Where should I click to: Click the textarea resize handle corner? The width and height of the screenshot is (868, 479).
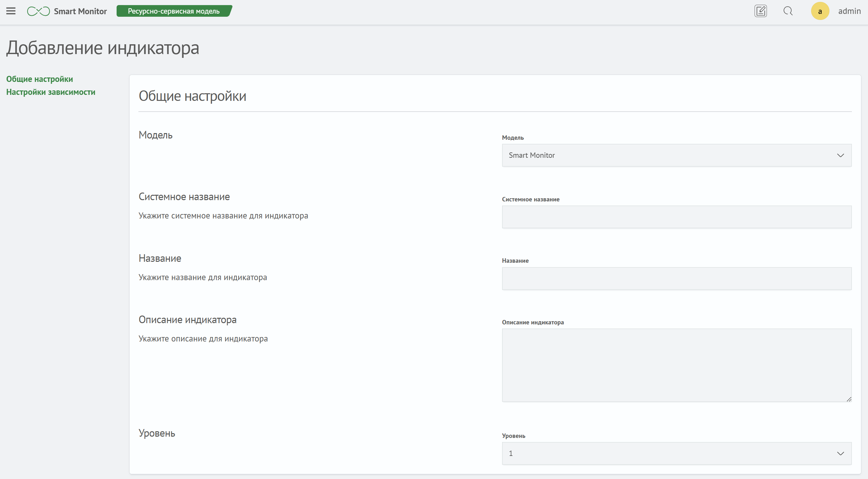pyautogui.click(x=849, y=399)
